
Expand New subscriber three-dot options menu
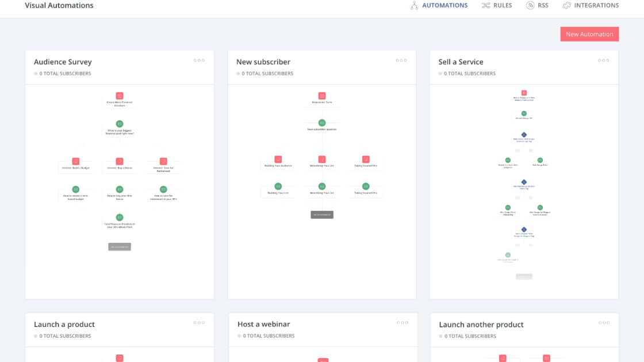pos(401,60)
